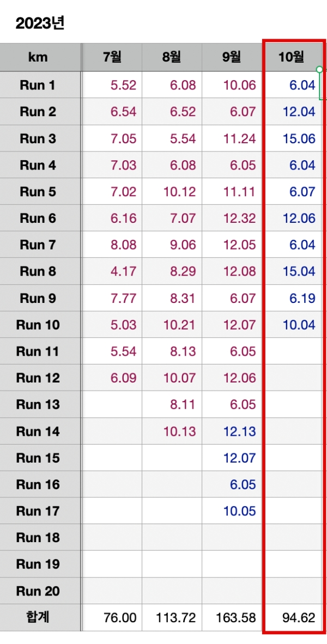Select the 9월 column header
This screenshot has height=644, width=327.
(232, 58)
